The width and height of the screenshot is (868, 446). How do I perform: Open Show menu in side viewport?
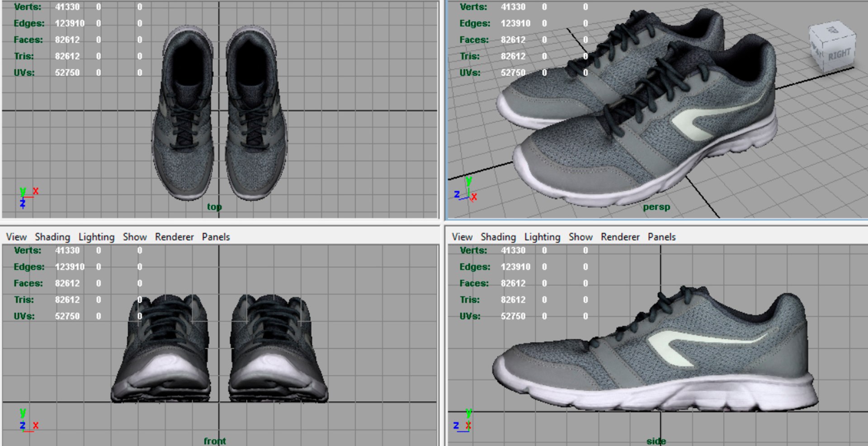point(580,237)
